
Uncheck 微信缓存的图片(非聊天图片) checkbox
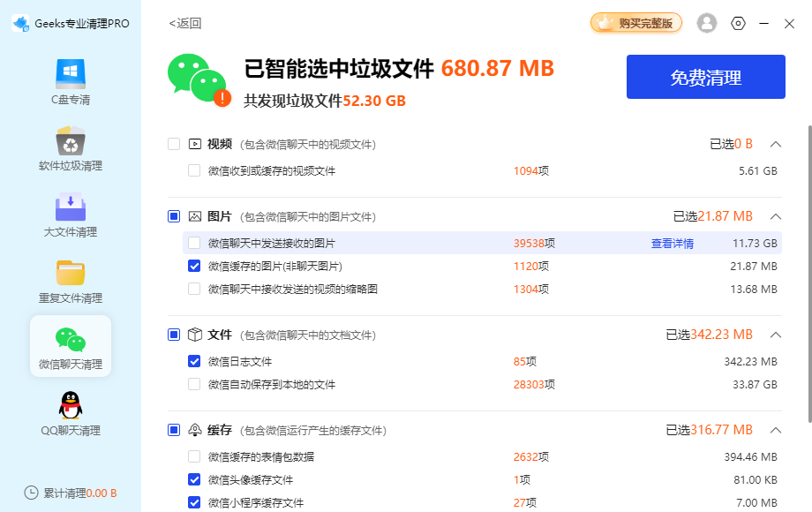[194, 266]
